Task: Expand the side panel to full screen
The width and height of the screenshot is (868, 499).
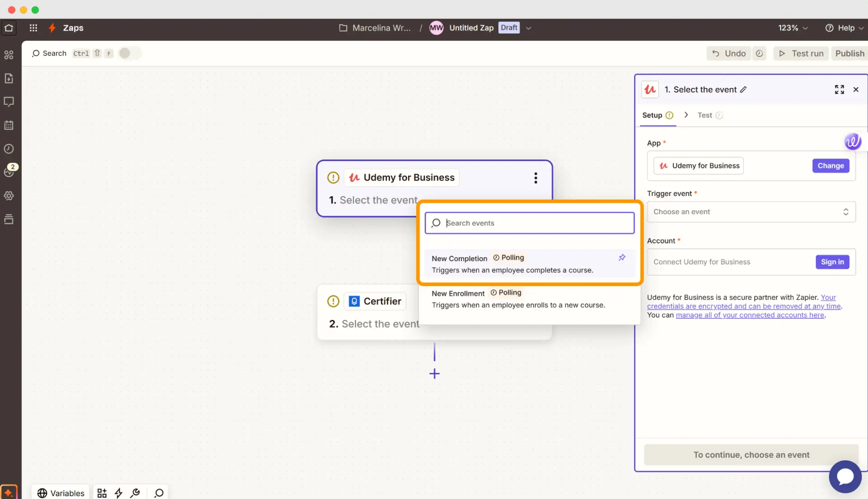Action: [x=839, y=89]
